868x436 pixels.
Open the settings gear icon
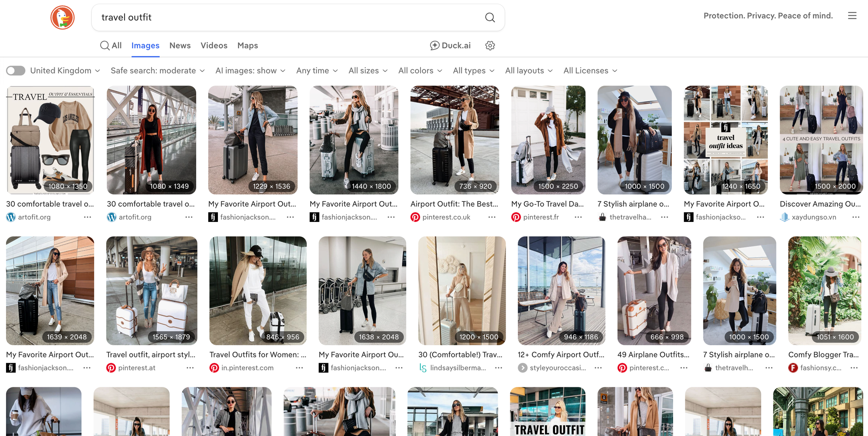click(x=490, y=46)
